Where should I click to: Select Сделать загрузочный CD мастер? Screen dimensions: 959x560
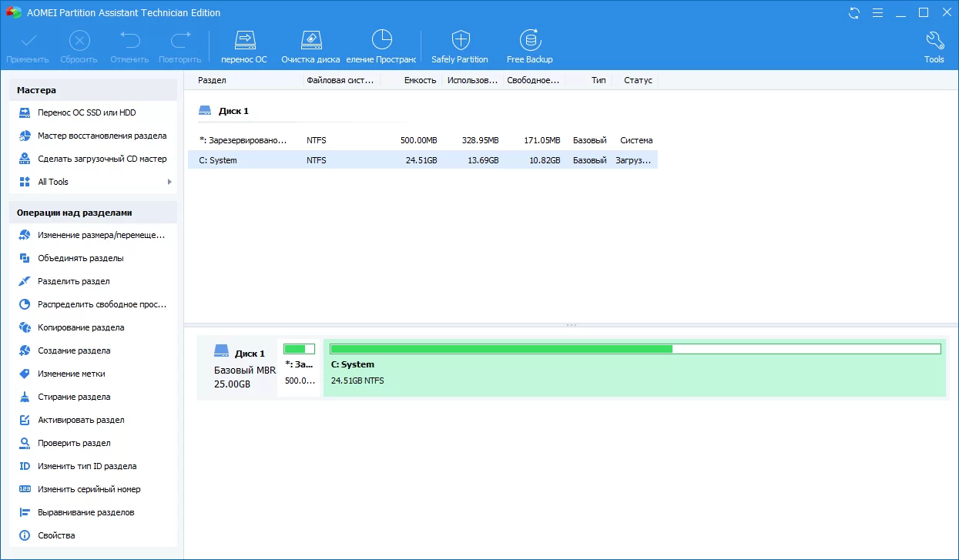(x=93, y=159)
